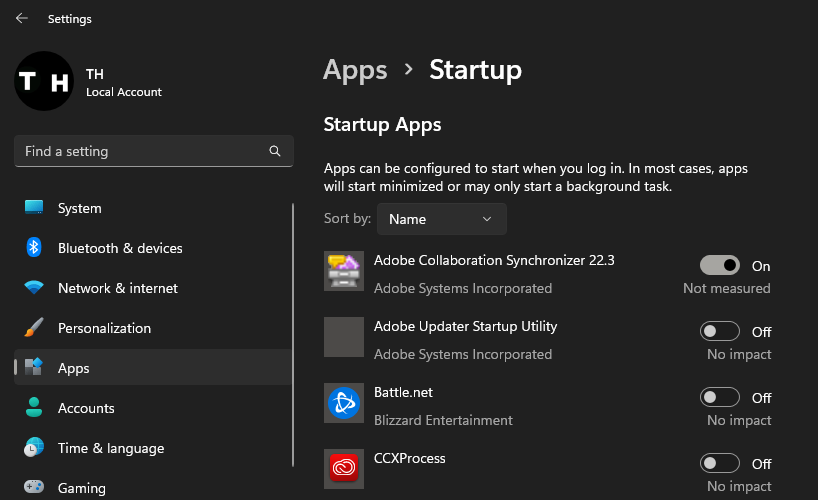Click the Bluetooth & devices icon

point(34,248)
